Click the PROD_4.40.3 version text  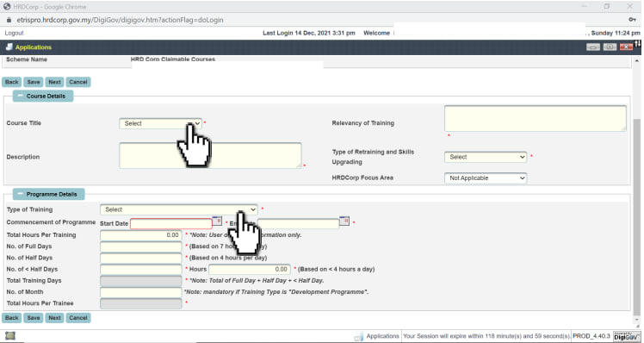point(591,336)
